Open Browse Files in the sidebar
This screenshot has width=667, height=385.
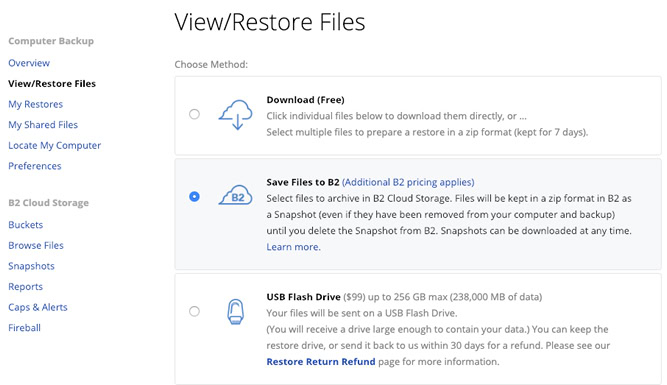pyautogui.click(x=36, y=245)
